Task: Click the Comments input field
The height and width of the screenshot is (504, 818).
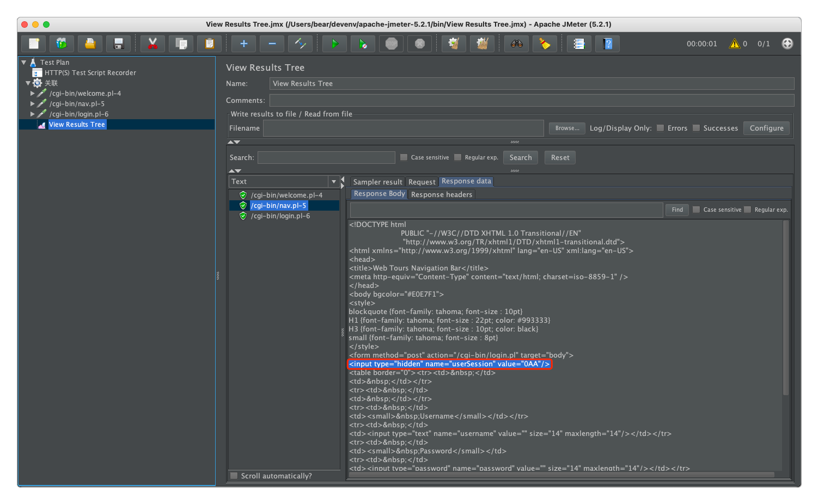Action: (532, 100)
